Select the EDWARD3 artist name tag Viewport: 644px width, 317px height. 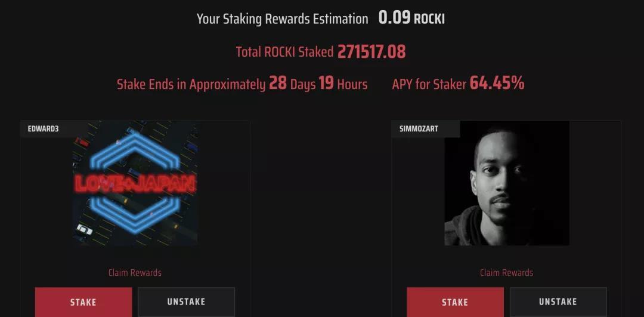click(x=43, y=129)
